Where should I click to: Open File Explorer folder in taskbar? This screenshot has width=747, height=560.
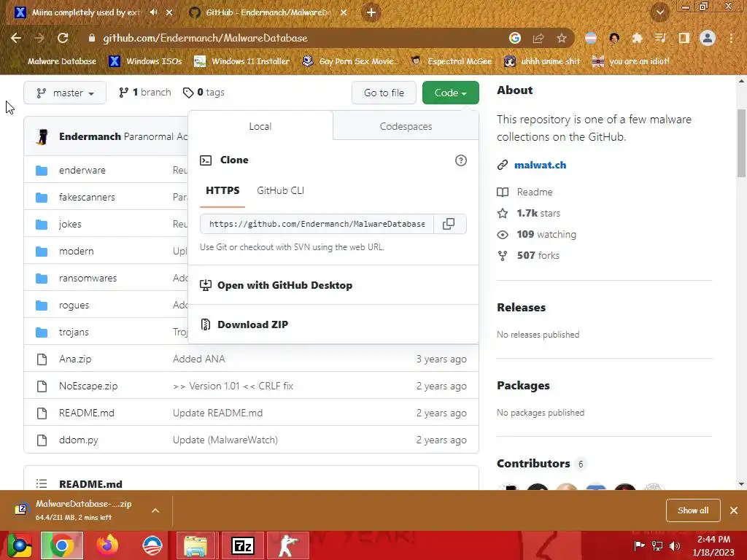196,545
